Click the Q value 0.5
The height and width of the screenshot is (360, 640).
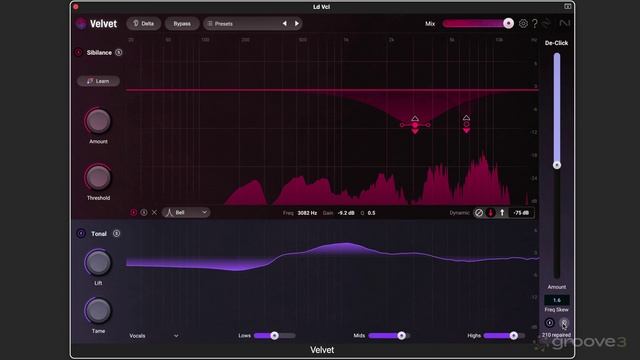[371, 213]
